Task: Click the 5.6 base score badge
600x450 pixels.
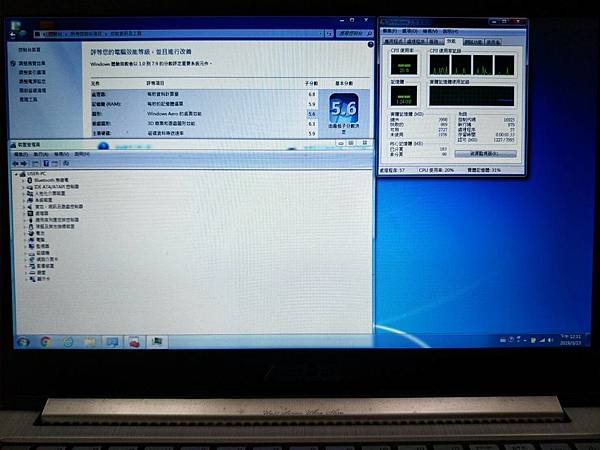Action: 344,108
